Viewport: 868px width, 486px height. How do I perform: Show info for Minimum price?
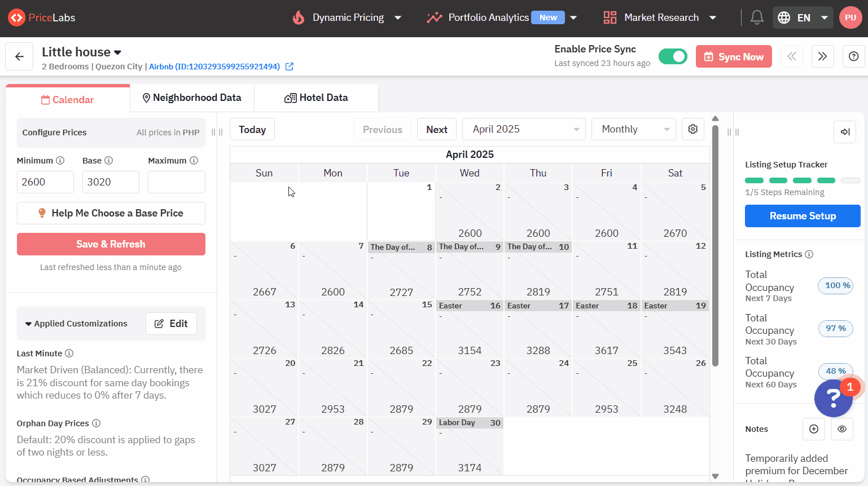pyautogui.click(x=60, y=161)
